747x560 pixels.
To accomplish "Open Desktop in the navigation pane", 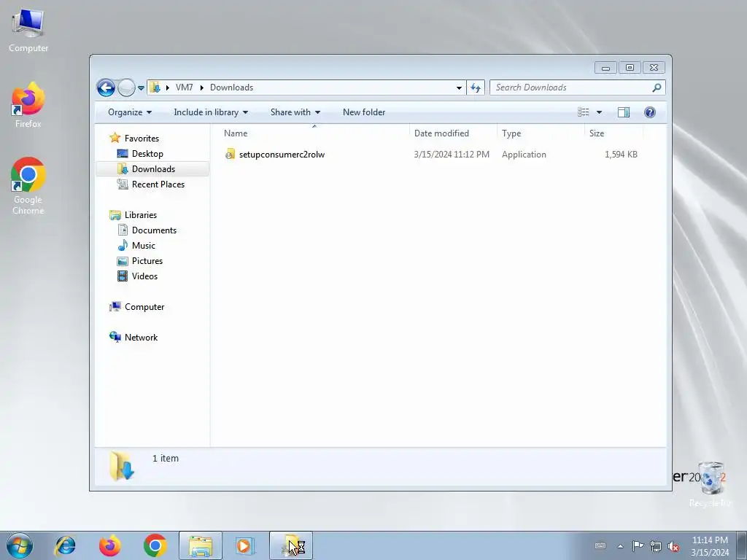I will (x=147, y=153).
